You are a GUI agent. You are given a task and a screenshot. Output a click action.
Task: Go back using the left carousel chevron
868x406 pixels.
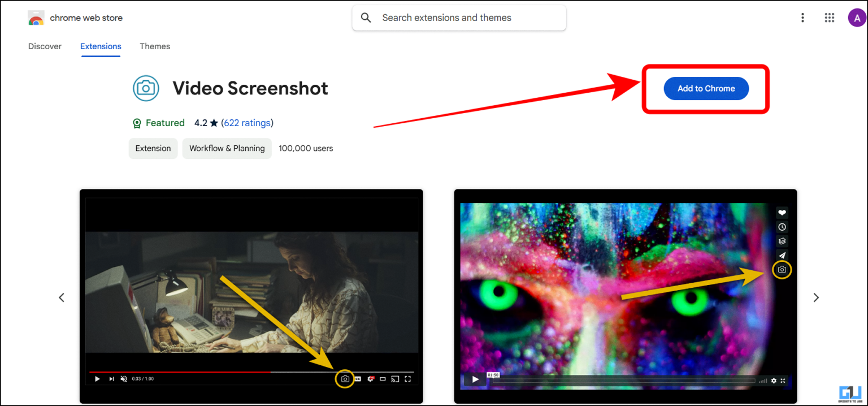point(62,297)
